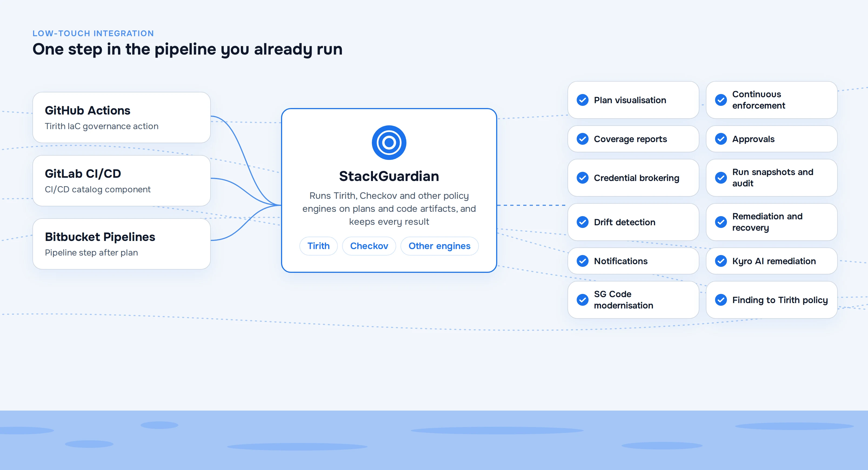Click the 'Plan visualisation' label

tap(630, 100)
